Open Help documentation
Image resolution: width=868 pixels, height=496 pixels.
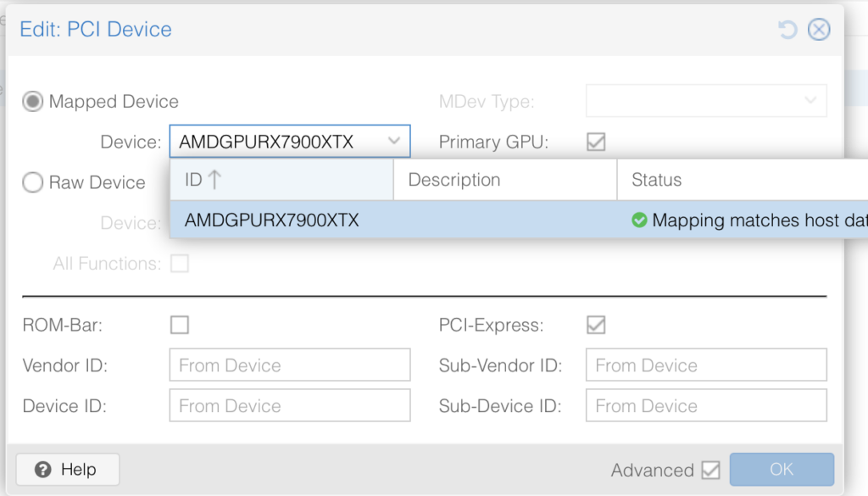point(68,470)
